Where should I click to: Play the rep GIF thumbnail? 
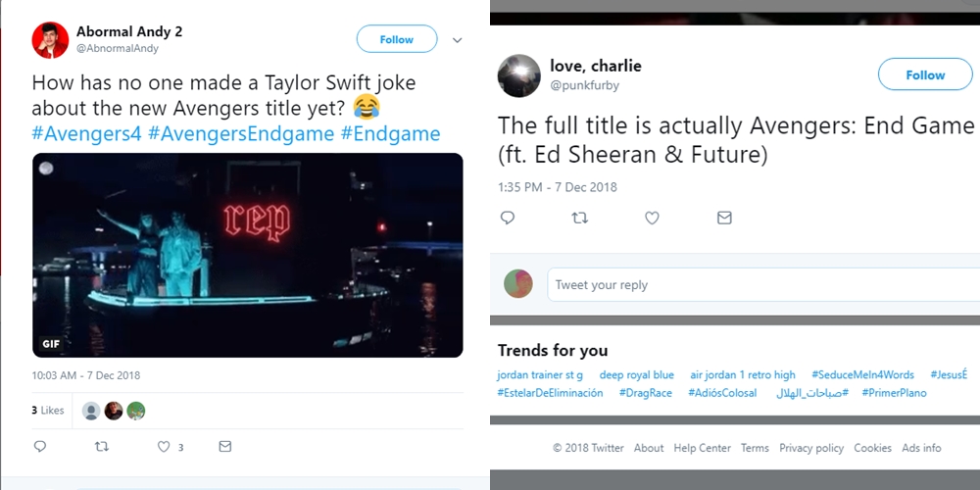click(x=247, y=255)
